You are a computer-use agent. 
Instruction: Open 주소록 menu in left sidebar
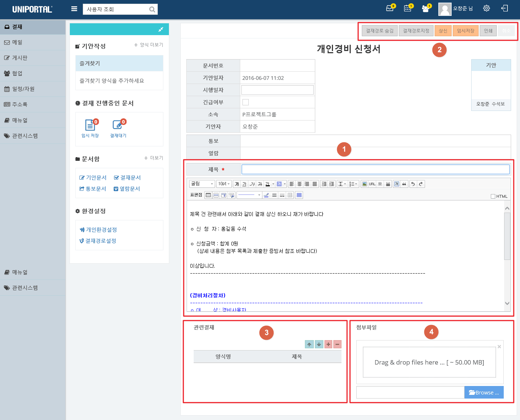pyautogui.click(x=33, y=105)
